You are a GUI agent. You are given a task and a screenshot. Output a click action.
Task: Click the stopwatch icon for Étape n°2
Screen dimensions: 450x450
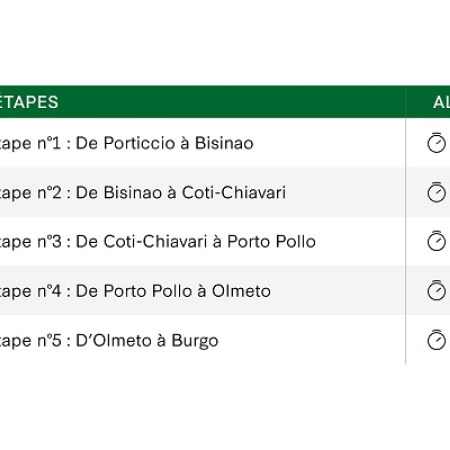[436, 192]
